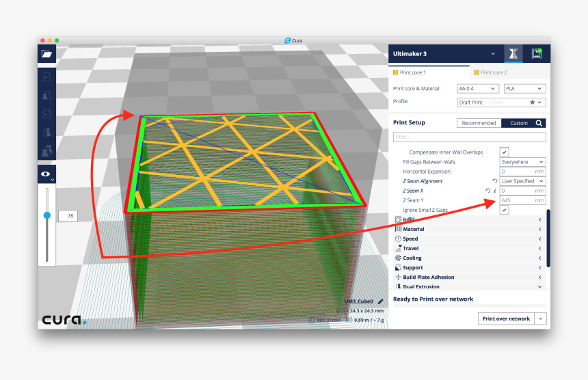The image size is (588, 380).
Task: Click the Z Seam Y value field
Action: pyautogui.click(x=523, y=200)
